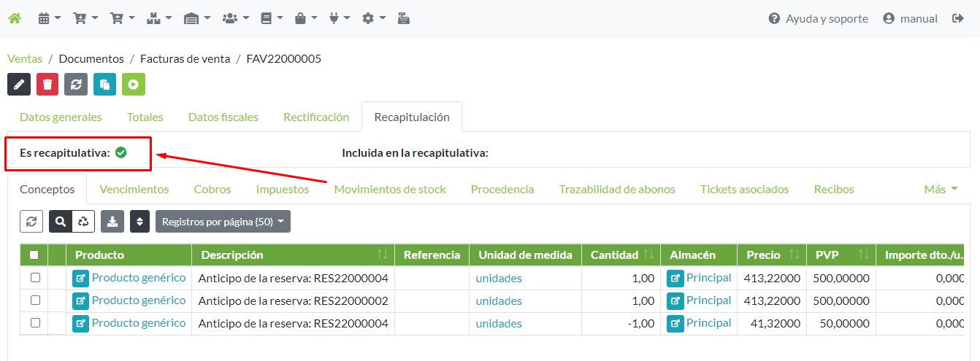Screen dimensions: 980x361
Task: Select the Recapitulación tab
Action: [x=412, y=117]
